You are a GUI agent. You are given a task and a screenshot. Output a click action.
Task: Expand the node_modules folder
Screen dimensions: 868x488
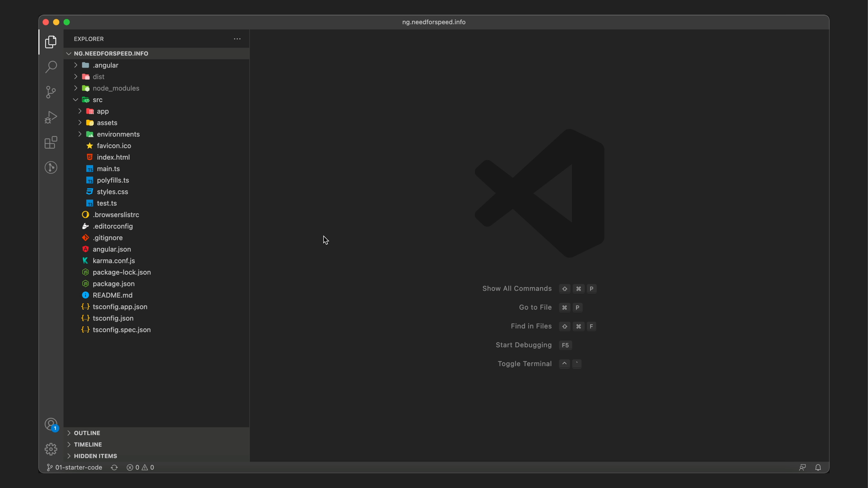pyautogui.click(x=157, y=88)
